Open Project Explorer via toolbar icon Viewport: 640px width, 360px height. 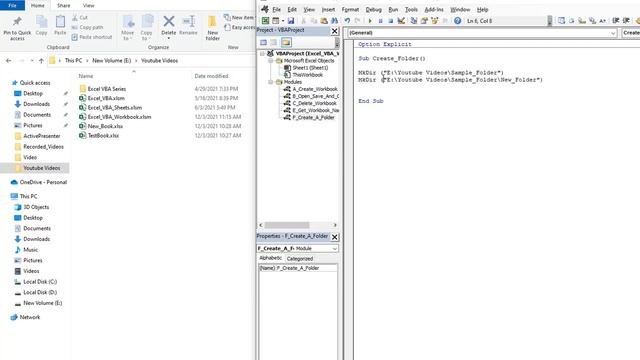[413, 21]
